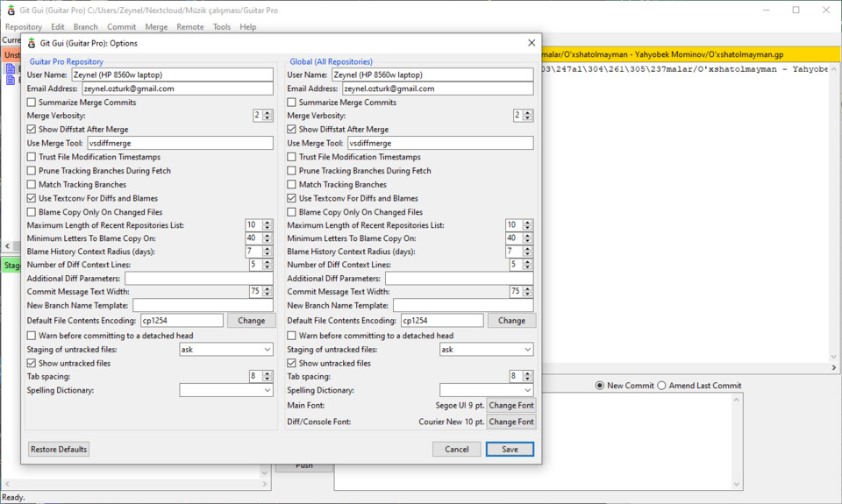Open the Edit menu

[58, 27]
